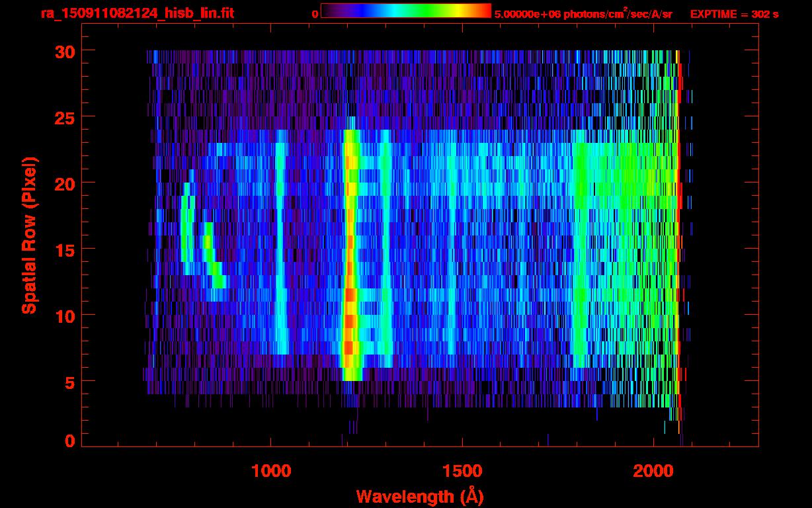Click the red end of the colorbar
The image size is (812, 508).
(x=483, y=11)
